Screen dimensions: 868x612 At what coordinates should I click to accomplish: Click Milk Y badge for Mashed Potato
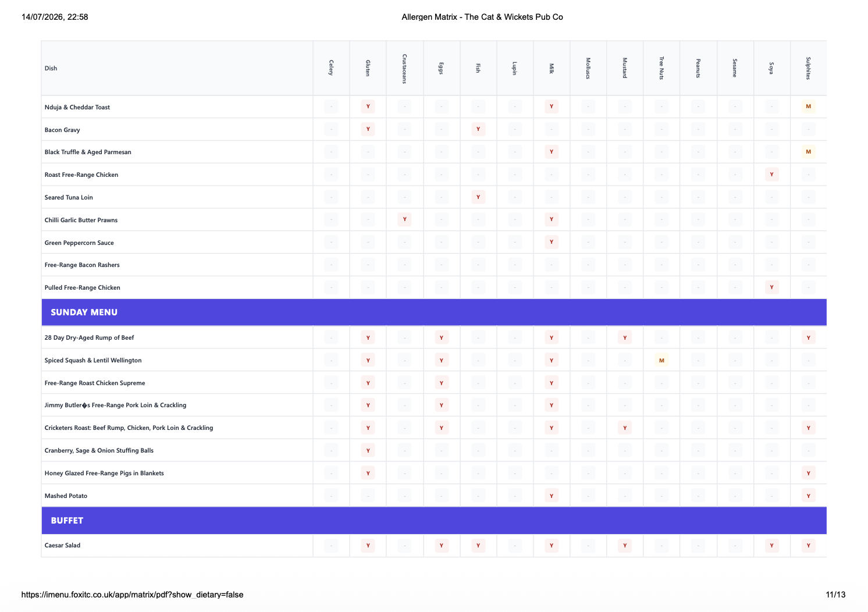coord(552,496)
